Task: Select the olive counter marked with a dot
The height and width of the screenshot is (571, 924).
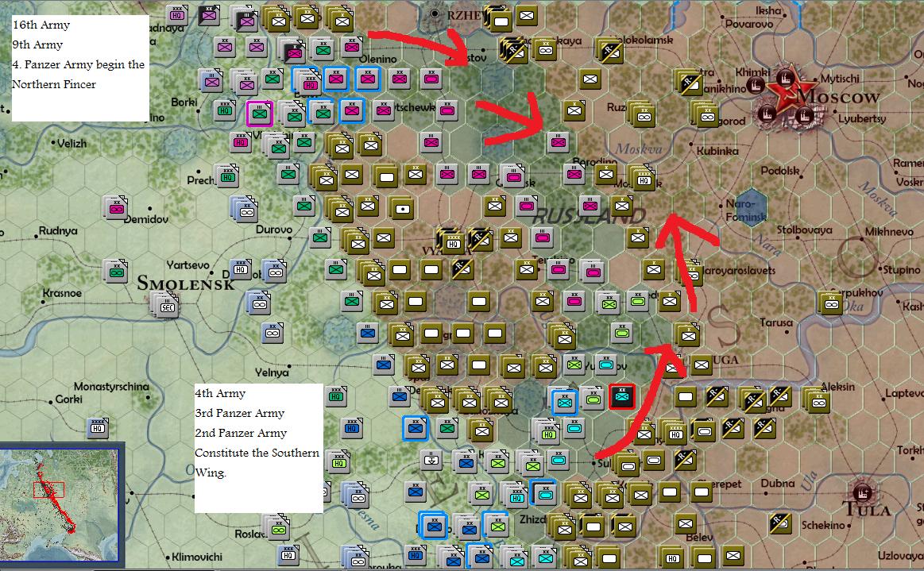Action: [x=403, y=209]
